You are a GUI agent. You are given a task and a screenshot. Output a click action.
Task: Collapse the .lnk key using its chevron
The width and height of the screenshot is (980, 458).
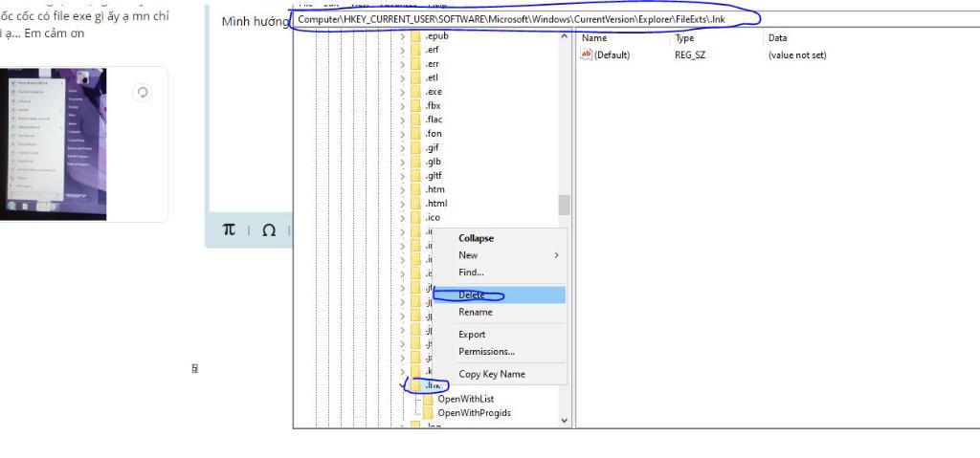[x=403, y=385]
